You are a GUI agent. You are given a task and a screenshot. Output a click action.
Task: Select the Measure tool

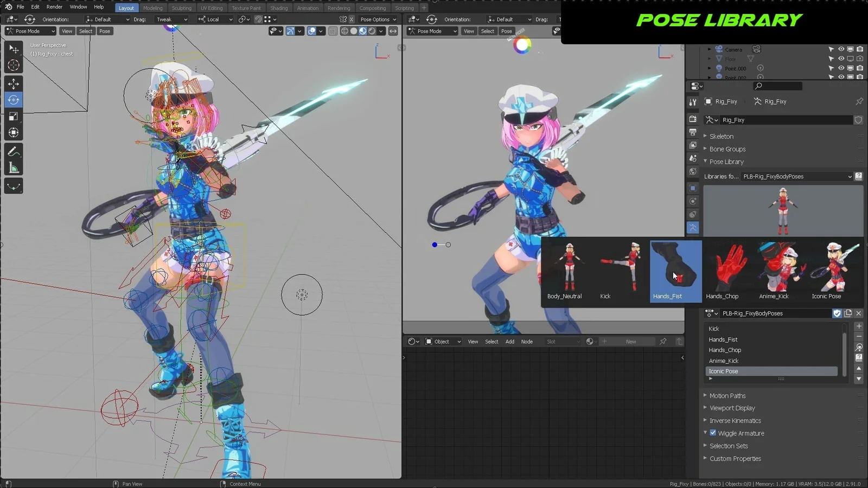pos(14,167)
